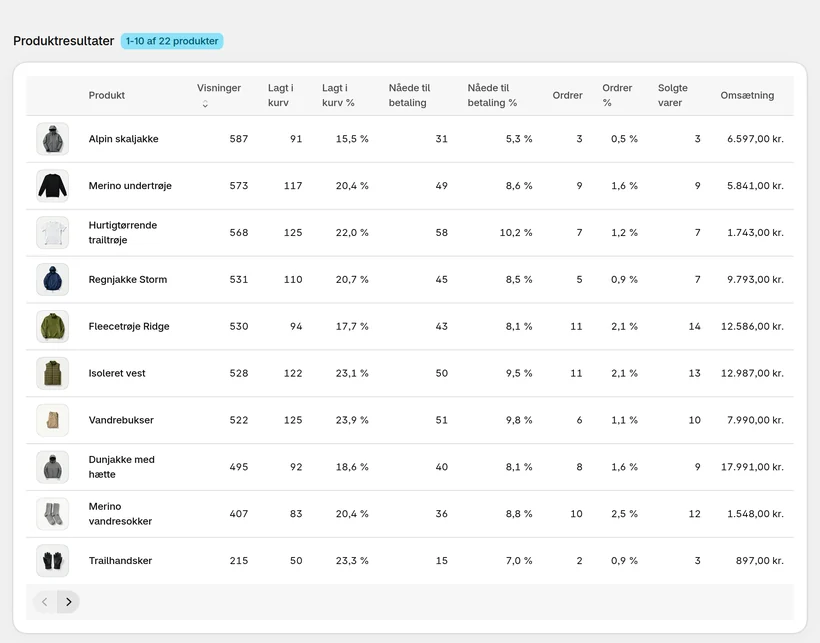Image resolution: width=820 pixels, height=643 pixels.
Task: Click the Ordrer % column header
Action: 617,95
